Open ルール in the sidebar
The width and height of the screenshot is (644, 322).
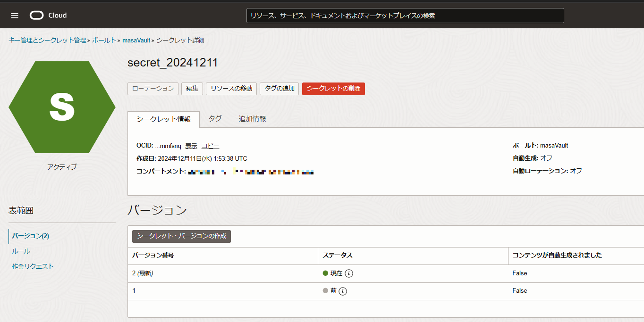tap(21, 251)
